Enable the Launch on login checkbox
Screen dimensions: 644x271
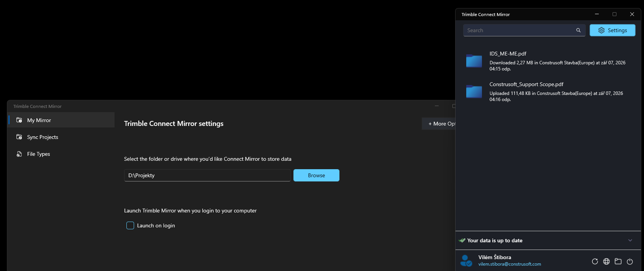point(130,225)
